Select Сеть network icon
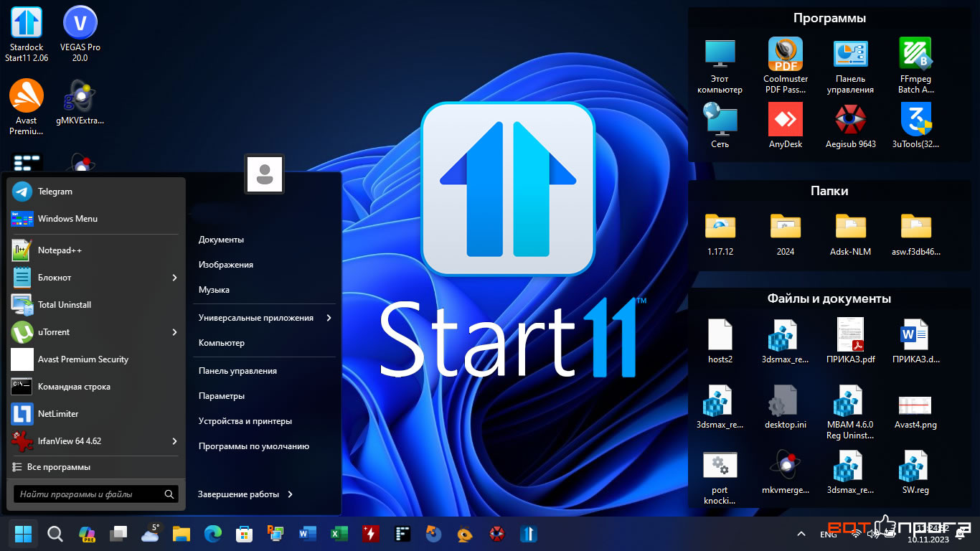This screenshot has width=980, height=551. (x=720, y=126)
